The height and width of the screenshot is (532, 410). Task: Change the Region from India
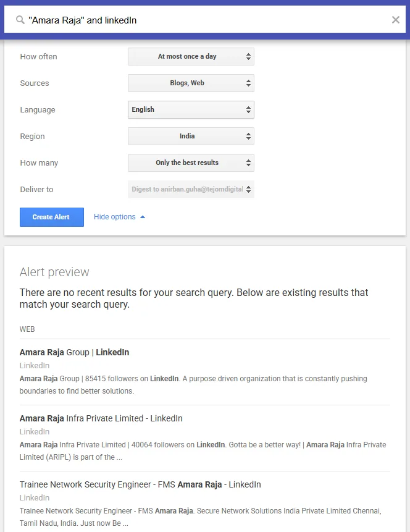point(191,136)
